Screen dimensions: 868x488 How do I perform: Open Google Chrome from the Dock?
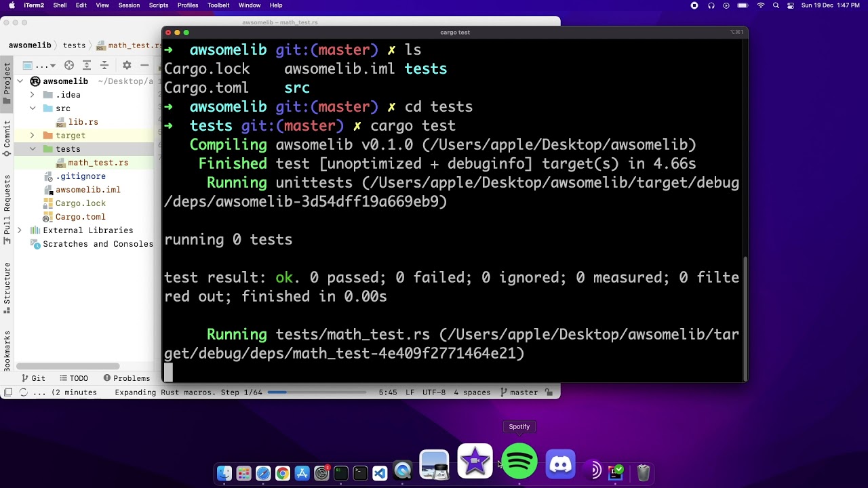(x=283, y=473)
